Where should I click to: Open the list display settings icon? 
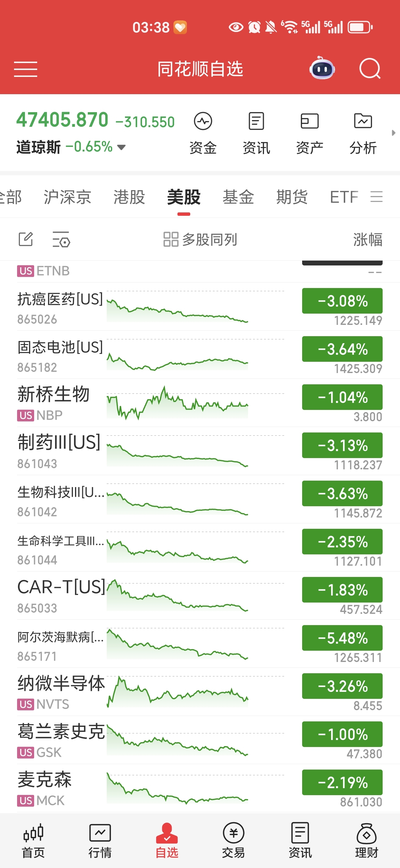pyautogui.click(x=61, y=239)
